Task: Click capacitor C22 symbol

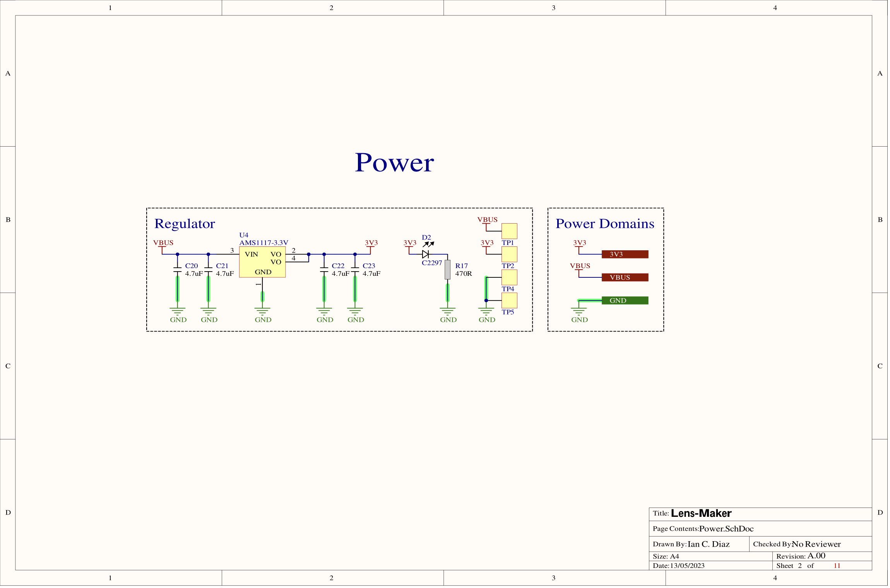Action: click(324, 270)
